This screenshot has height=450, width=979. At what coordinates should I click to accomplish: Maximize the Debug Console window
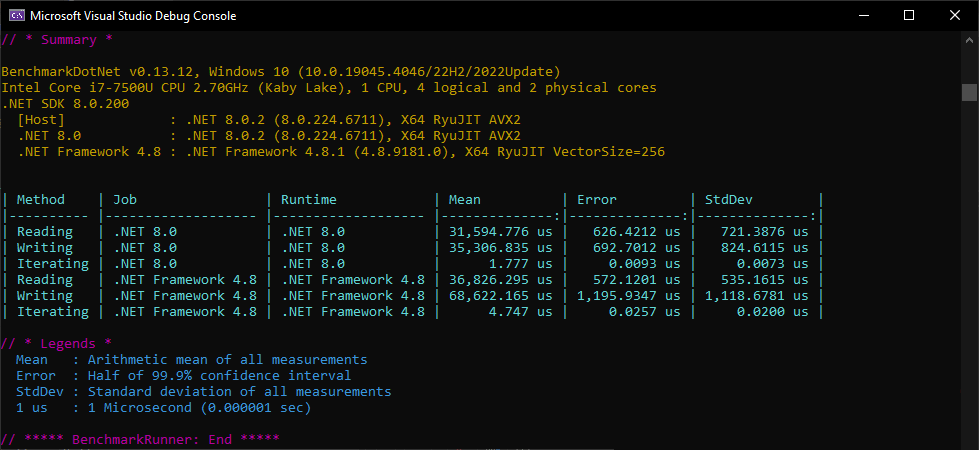point(909,16)
